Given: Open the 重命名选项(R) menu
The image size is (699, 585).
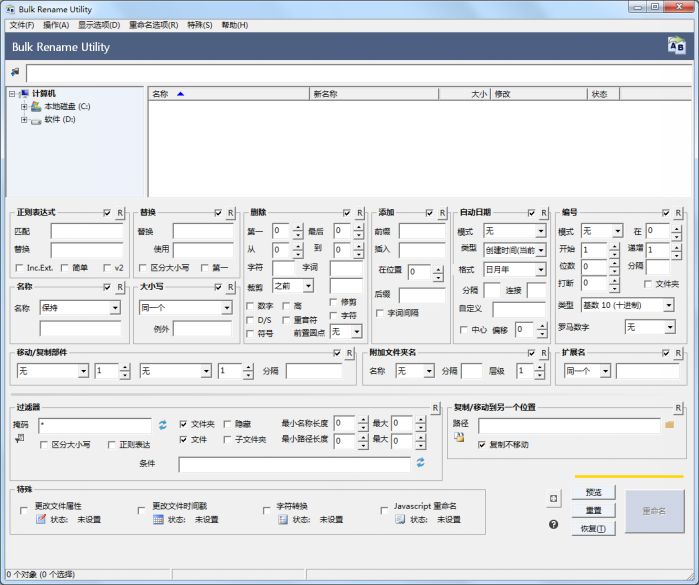Looking at the screenshot, I should 153,24.
